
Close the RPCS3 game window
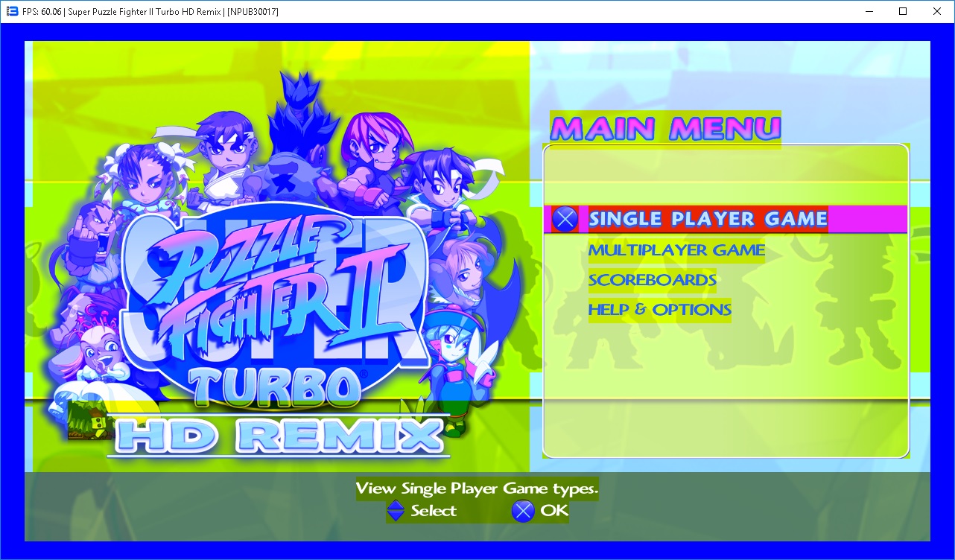[937, 11]
